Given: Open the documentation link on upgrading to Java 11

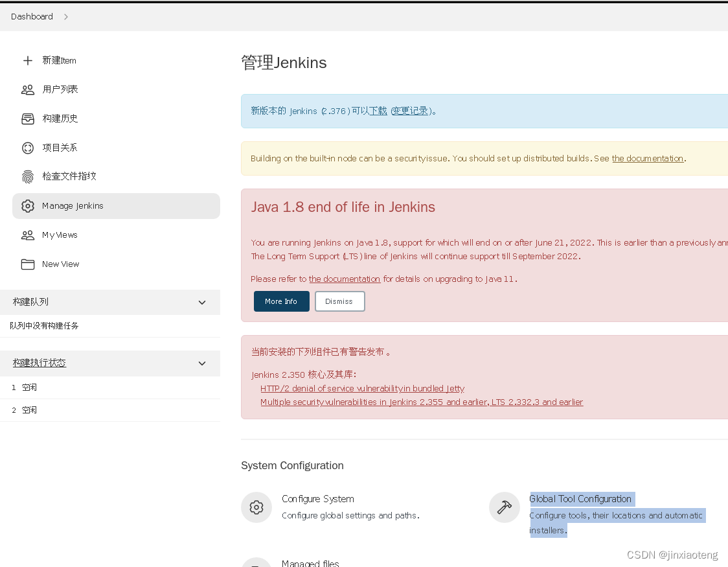Looking at the screenshot, I should (345, 279).
